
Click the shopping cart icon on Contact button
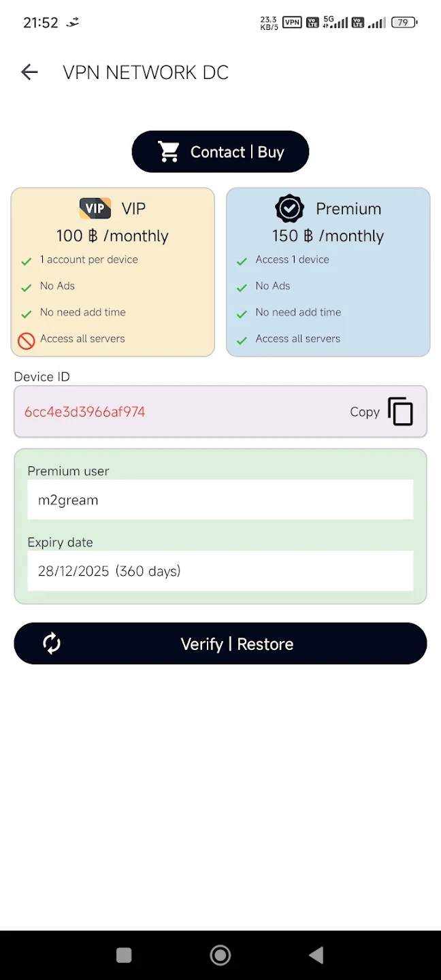169,151
